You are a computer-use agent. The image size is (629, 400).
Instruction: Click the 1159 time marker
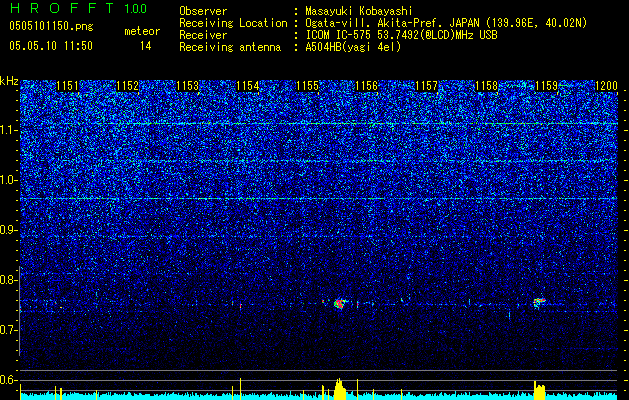(x=546, y=86)
